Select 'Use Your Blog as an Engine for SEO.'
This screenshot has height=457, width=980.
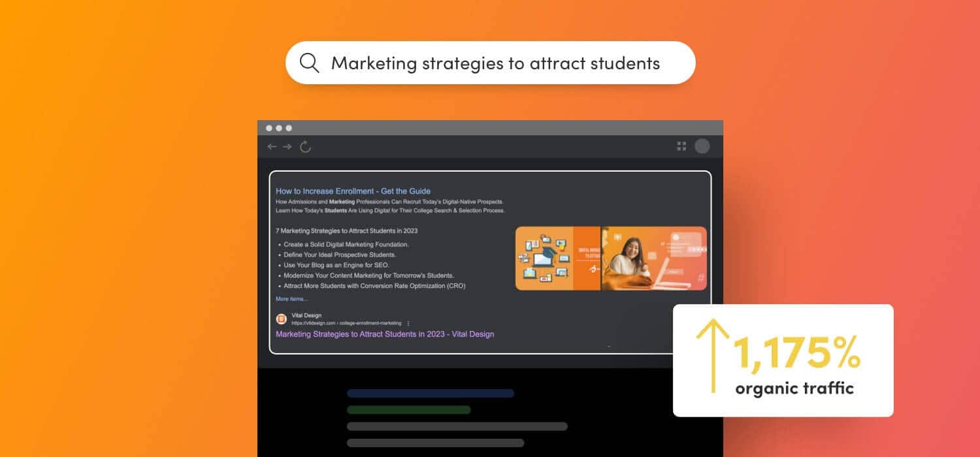(x=336, y=265)
